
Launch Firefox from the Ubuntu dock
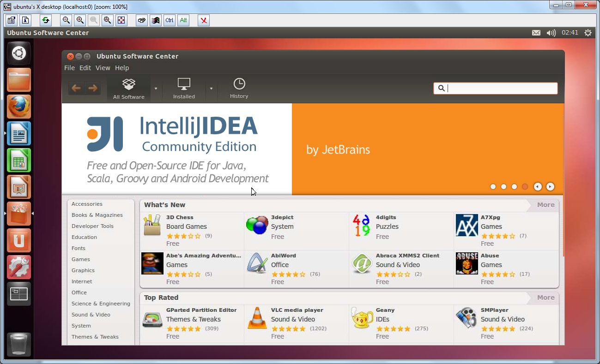coord(19,107)
